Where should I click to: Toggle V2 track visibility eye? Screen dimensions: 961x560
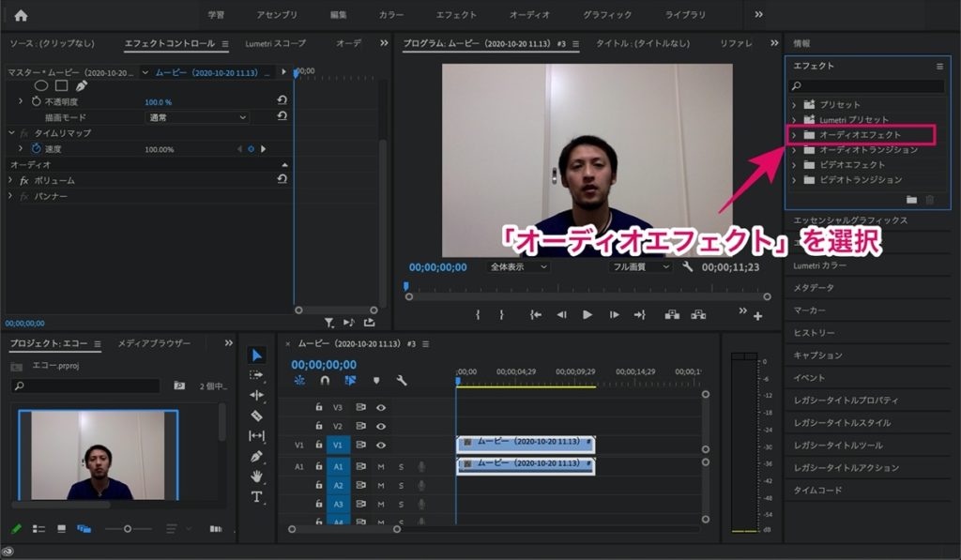(x=381, y=427)
